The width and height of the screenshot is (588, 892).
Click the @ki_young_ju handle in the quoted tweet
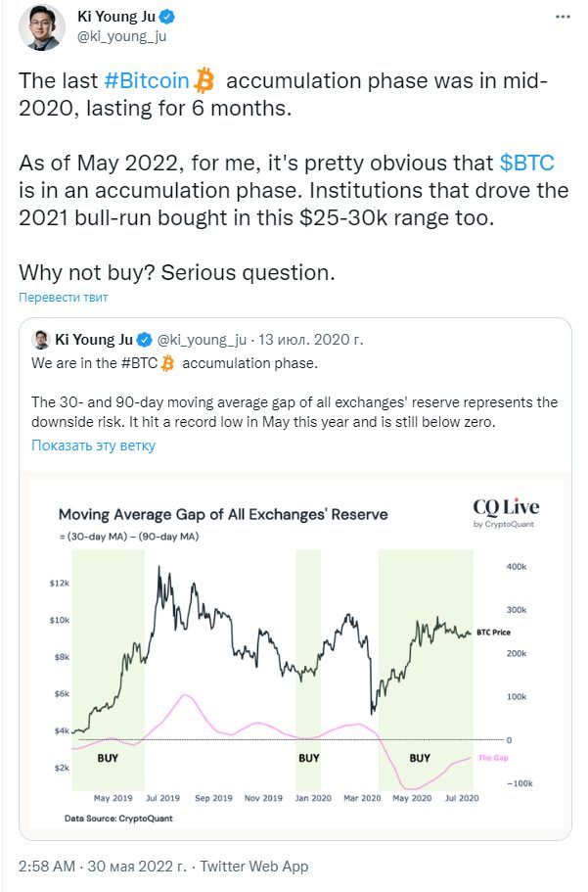[202, 340]
